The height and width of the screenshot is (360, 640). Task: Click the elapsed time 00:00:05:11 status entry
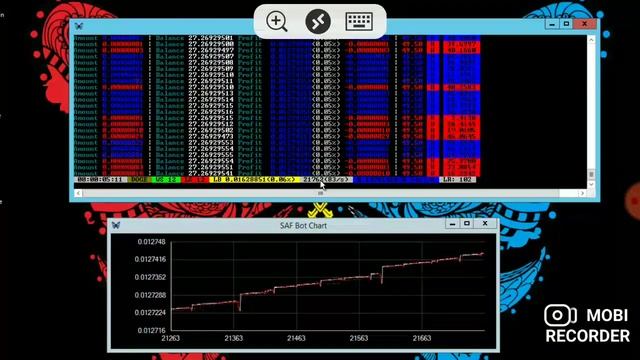tap(100, 180)
